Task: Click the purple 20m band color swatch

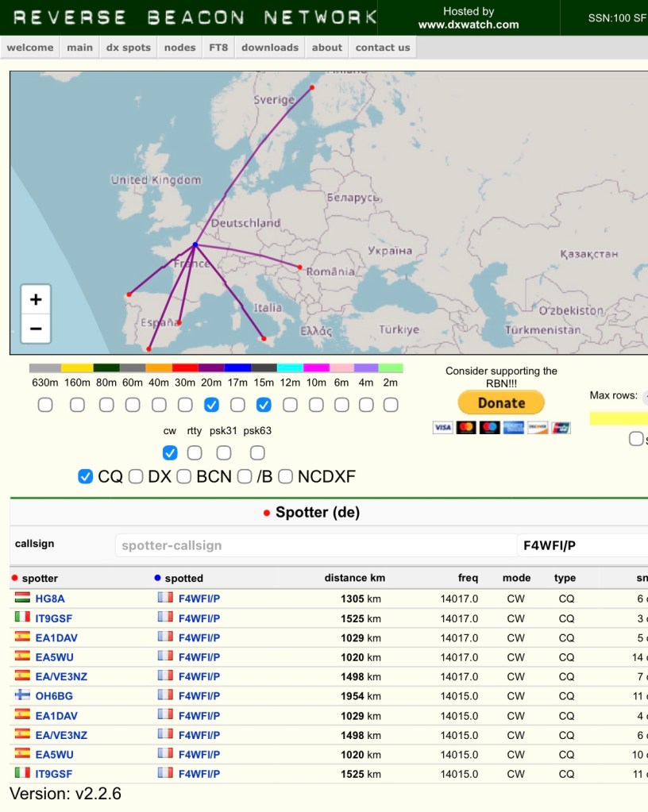Action: click(x=211, y=368)
